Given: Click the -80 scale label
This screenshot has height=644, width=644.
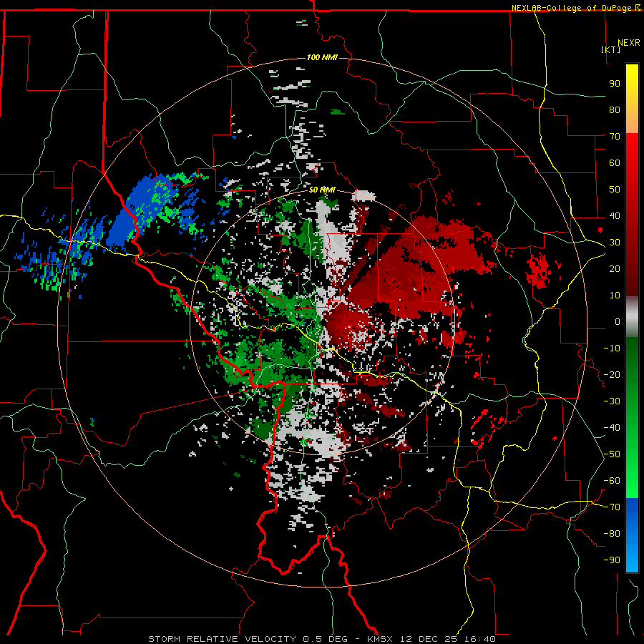Looking at the screenshot, I should point(612,534).
